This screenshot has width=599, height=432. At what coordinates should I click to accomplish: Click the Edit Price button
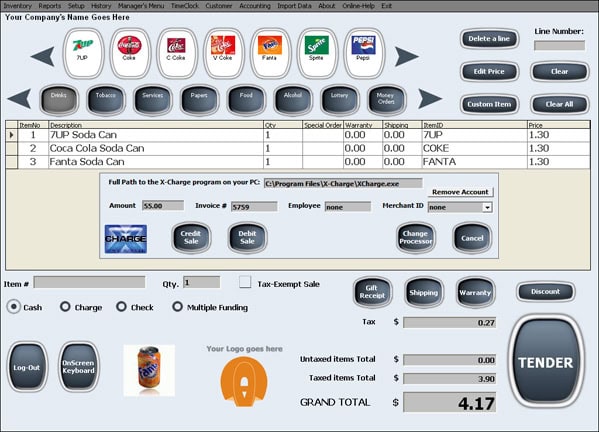coord(489,71)
